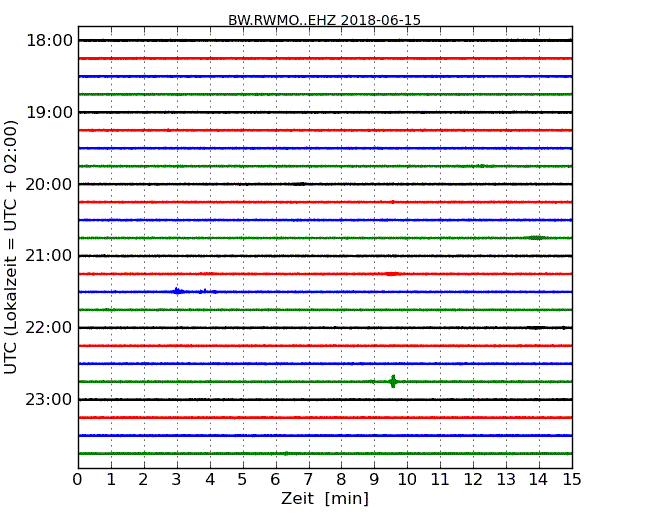This screenshot has height=520, width=650.
Task: Click the blue seismic burst near minute 3
Action: [x=178, y=291]
